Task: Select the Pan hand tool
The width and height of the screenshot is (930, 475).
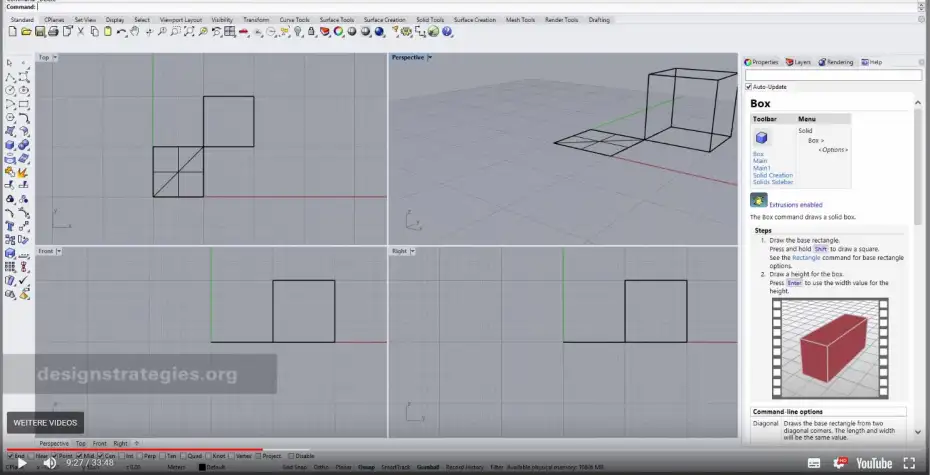Action: tap(135, 31)
